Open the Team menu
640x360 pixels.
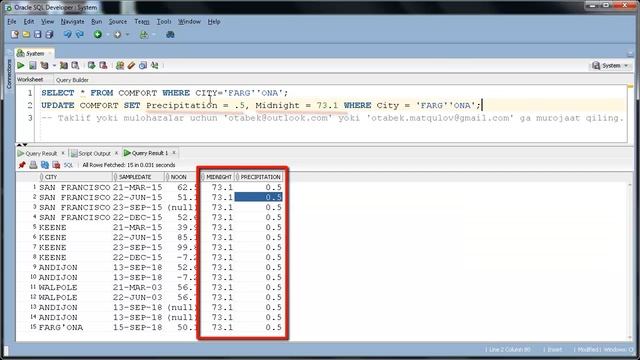point(142,22)
